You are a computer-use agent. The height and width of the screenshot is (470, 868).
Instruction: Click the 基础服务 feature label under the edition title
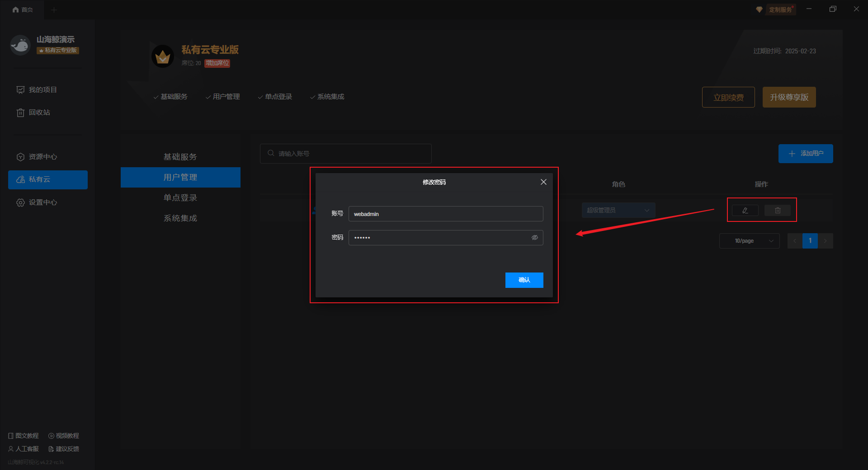(x=170, y=97)
